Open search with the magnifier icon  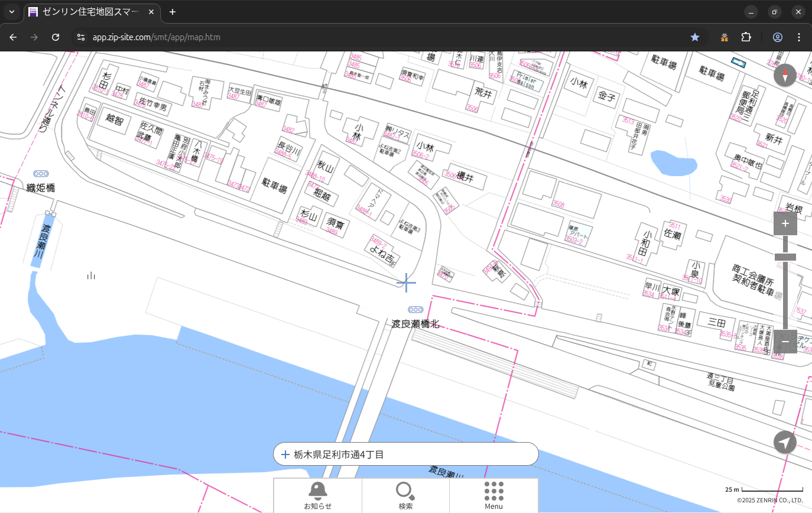[405, 495]
